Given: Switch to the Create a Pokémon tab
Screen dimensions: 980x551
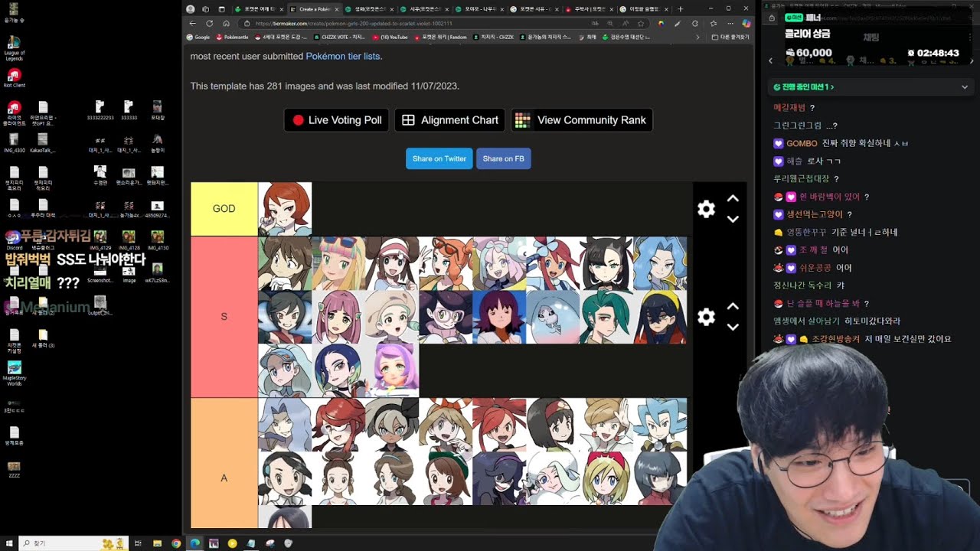Looking at the screenshot, I should (x=316, y=9).
